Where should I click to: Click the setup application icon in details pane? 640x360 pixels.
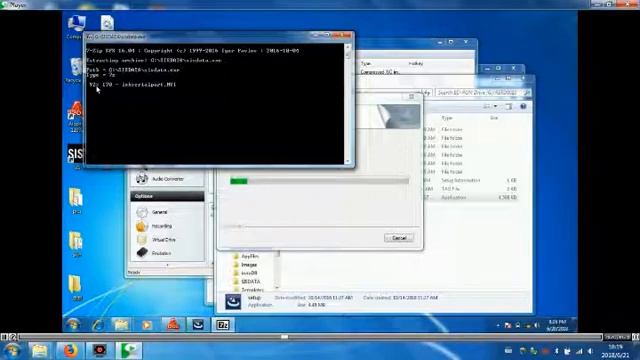(233, 301)
